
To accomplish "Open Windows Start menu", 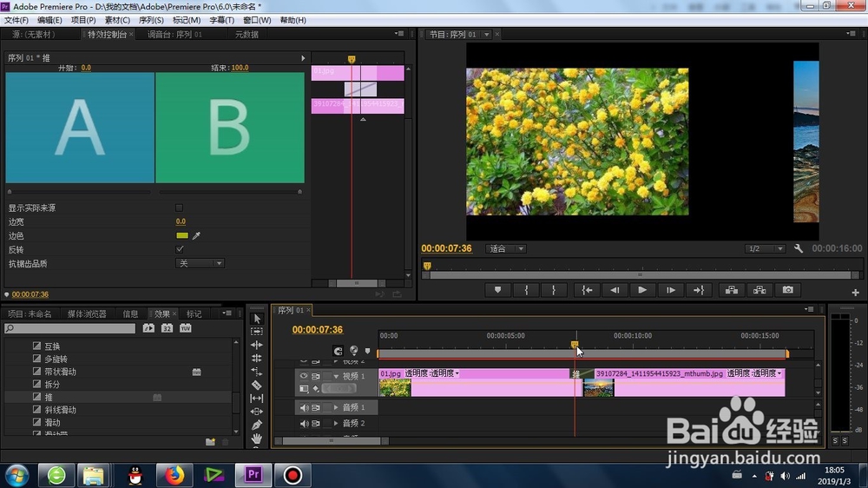I will [x=17, y=476].
